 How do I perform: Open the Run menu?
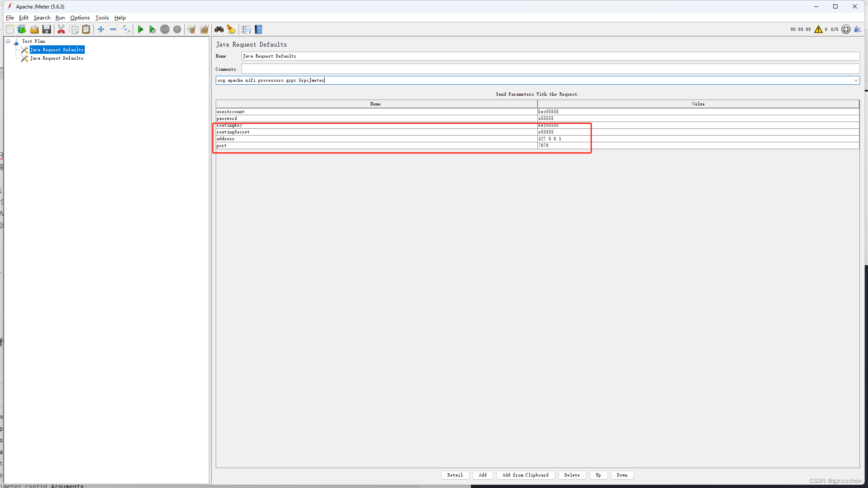pyautogui.click(x=60, y=18)
